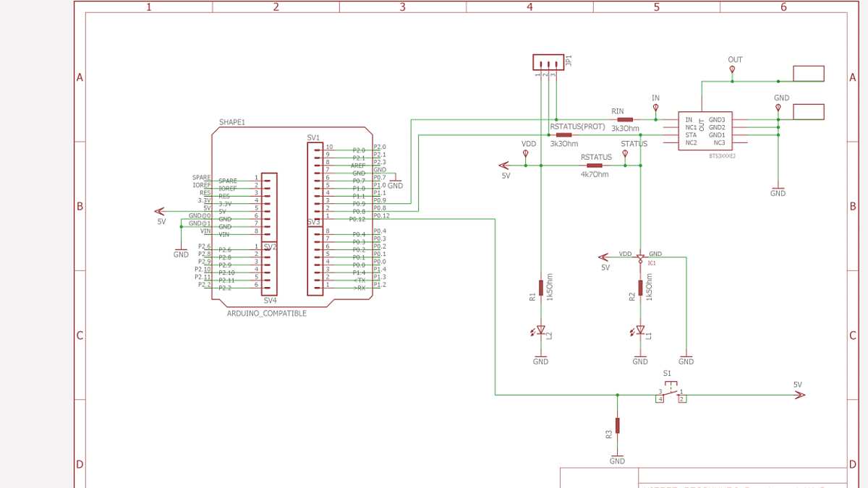The image size is (868, 488).
Task: Click row marker A on the left frame border
Action: tap(78, 77)
